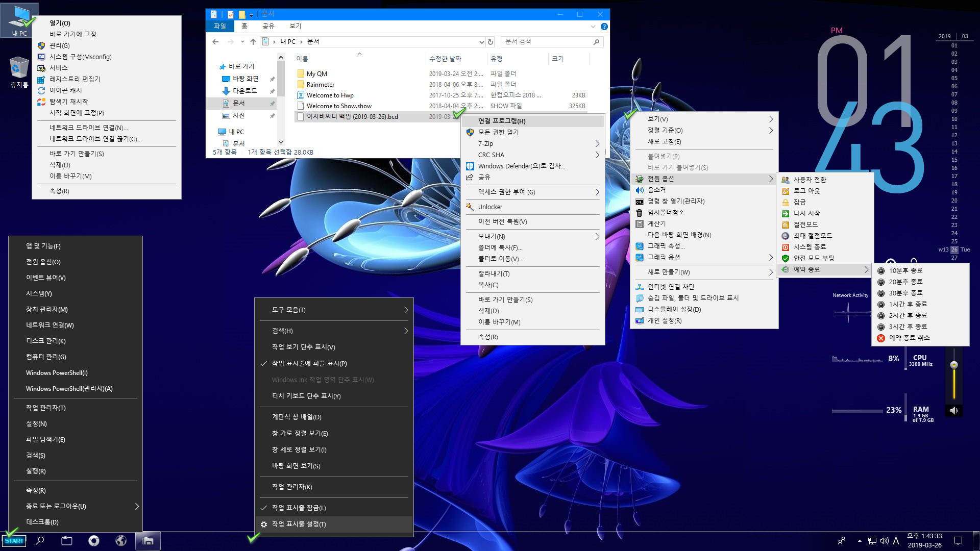Select 20분후 종료 radio option
The width and height of the screenshot is (980, 551).
(920, 282)
